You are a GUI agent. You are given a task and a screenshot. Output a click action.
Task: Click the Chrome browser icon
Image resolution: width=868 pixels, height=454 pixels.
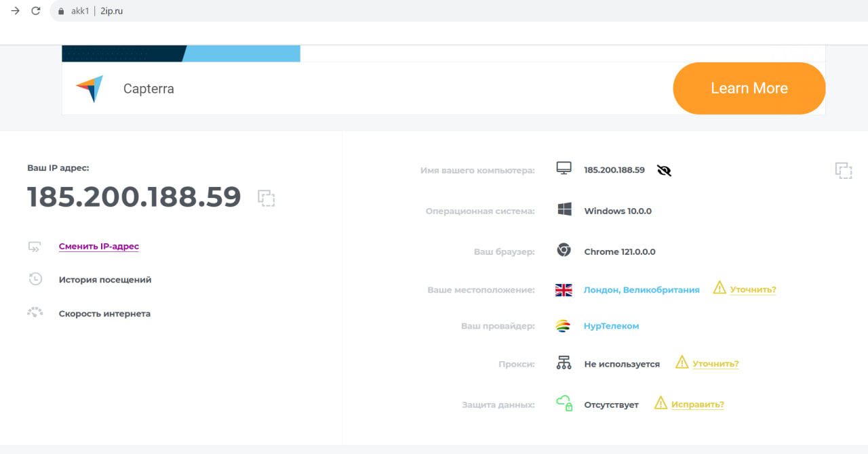click(x=564, y=250)
